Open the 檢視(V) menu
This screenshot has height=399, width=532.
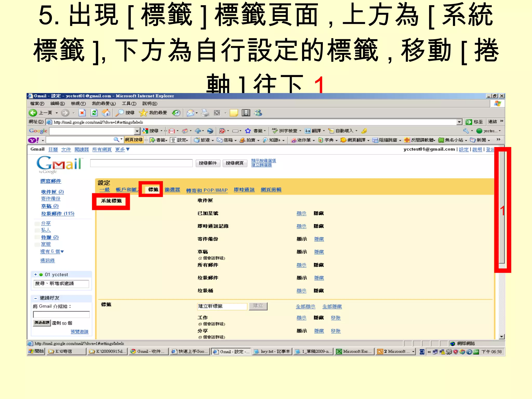click(78, 103)
